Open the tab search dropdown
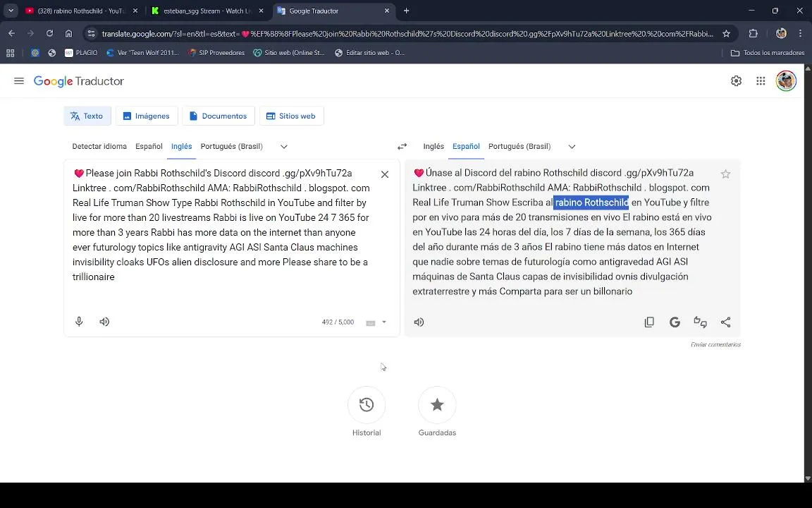 coord(11,11)
